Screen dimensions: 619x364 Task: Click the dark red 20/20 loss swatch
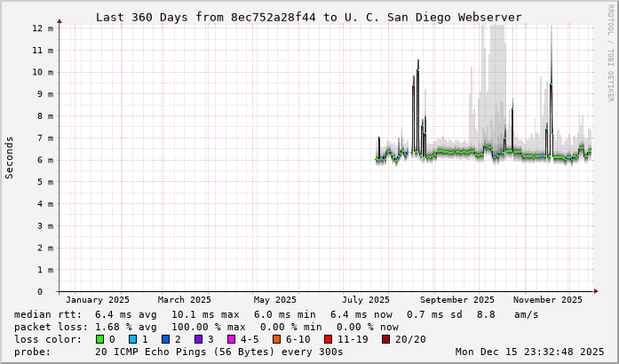point(386,338)
